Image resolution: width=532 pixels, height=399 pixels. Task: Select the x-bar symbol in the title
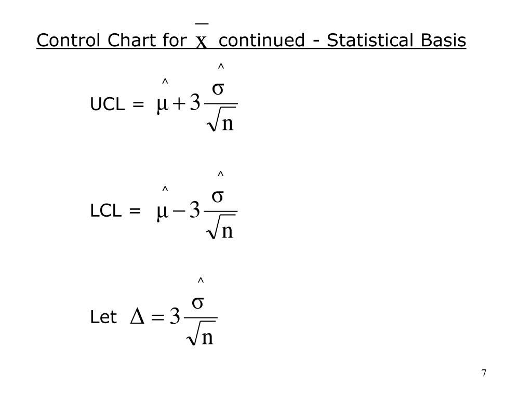pyautogui.click(x=201, y=36)
